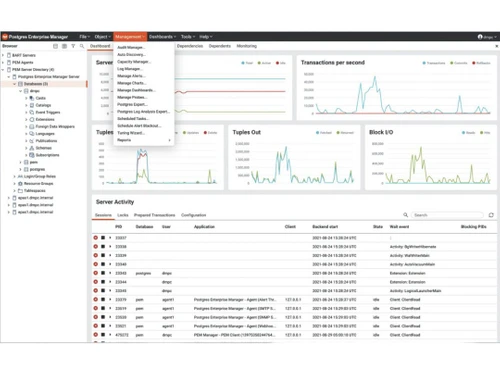This screenshot has height=375, width=500.
Task: Expand the Schemas tree node arrow
Action: [x=26, y=148]
